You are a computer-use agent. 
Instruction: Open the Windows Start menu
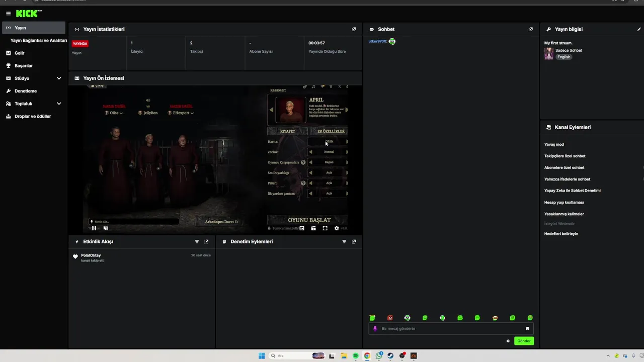262,356
